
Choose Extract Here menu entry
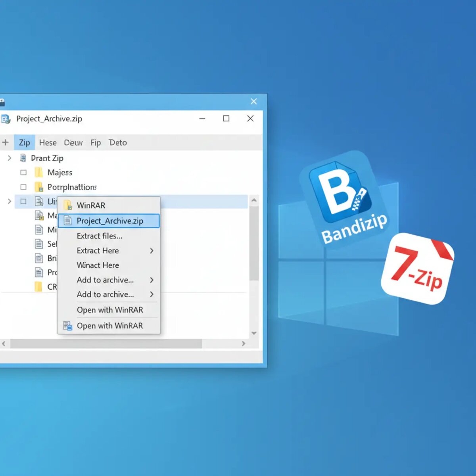pyautogui.click(x=109, y=251)
